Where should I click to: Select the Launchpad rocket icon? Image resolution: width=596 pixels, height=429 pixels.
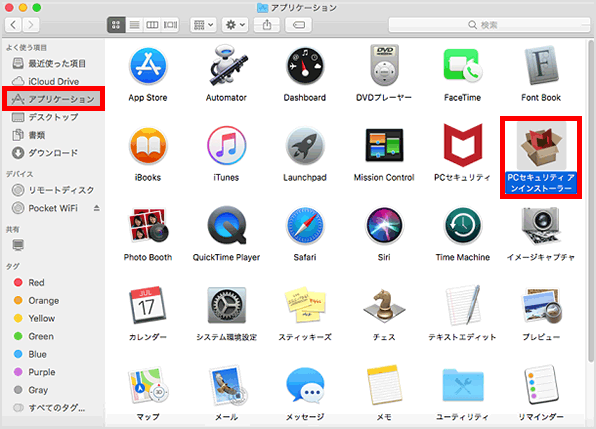coord(305,146)
